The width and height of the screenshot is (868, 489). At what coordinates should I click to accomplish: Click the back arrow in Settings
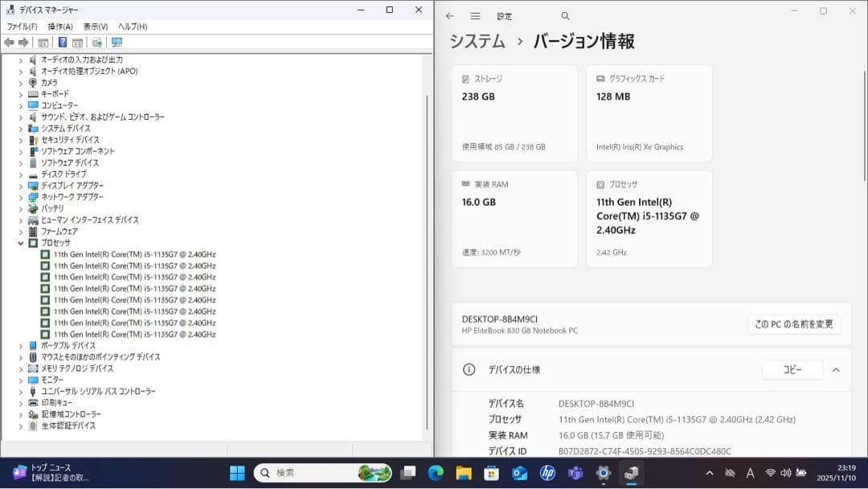tap(450, 15)
